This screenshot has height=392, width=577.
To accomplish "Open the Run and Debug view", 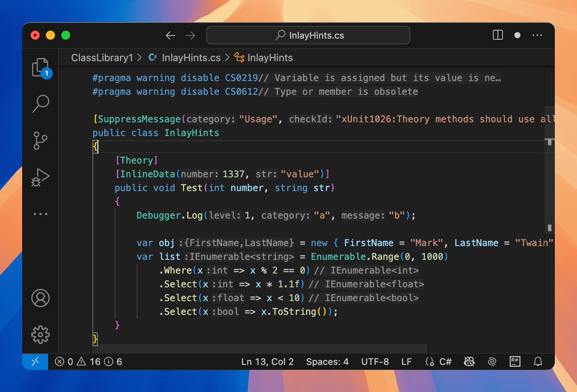I will point(40,177).
